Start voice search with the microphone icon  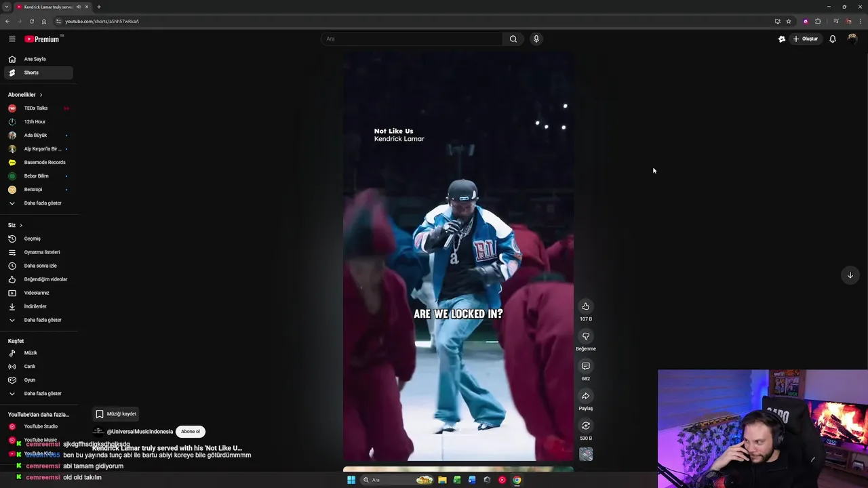point(536,39)
